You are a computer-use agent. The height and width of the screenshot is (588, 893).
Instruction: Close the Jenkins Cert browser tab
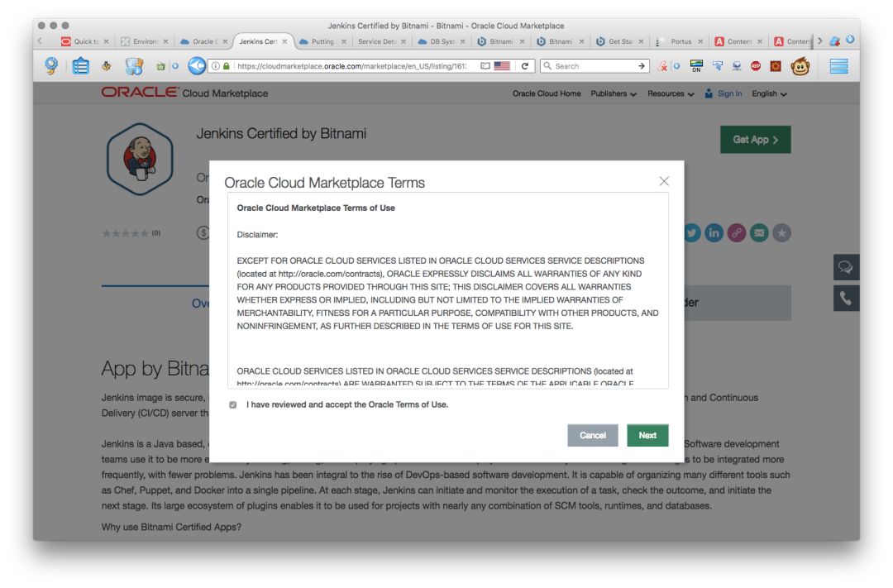[x=284, y=41]
